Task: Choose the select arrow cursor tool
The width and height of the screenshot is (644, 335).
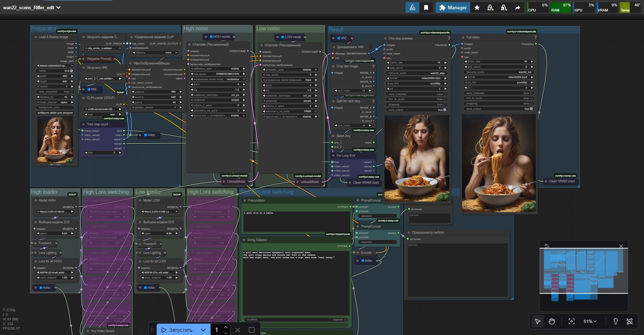Action: pyautogui.click(x=538, y=321)
